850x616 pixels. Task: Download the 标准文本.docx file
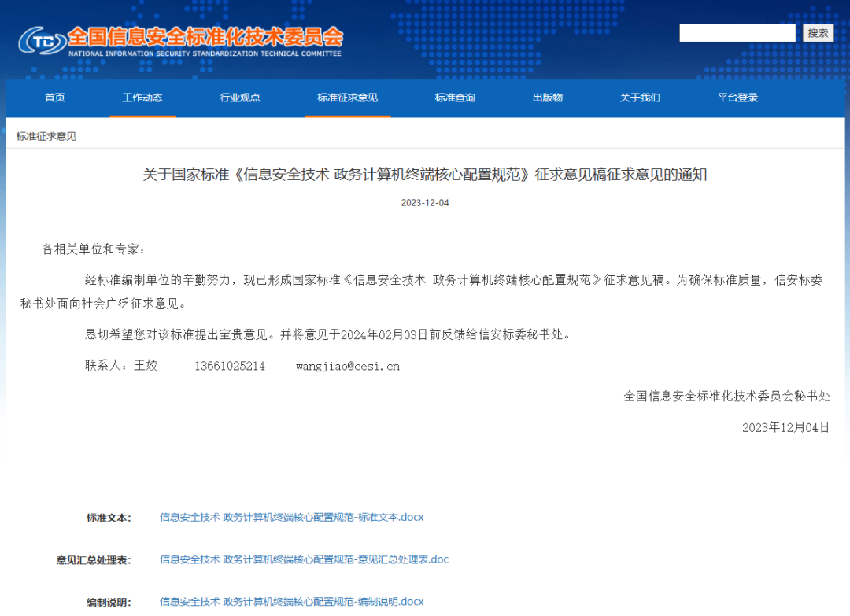point(291,517)
